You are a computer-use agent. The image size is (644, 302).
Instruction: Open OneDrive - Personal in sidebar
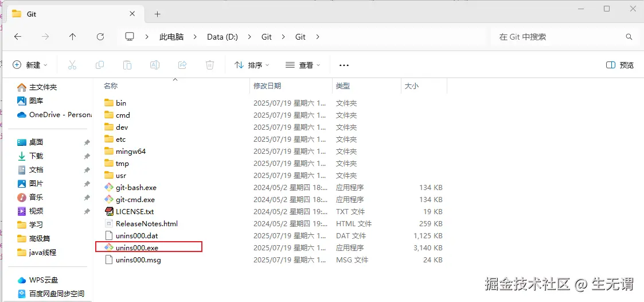click(x=53, y=115)
